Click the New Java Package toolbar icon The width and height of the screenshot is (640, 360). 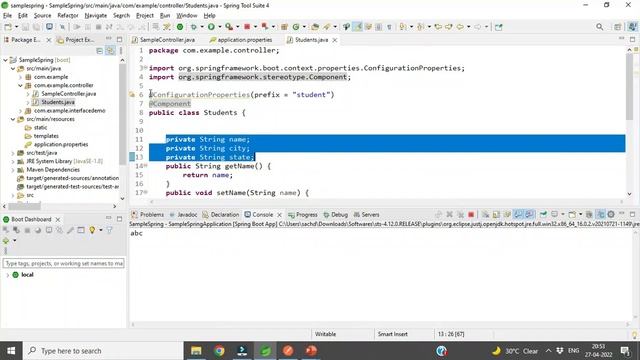pos(284,27)
